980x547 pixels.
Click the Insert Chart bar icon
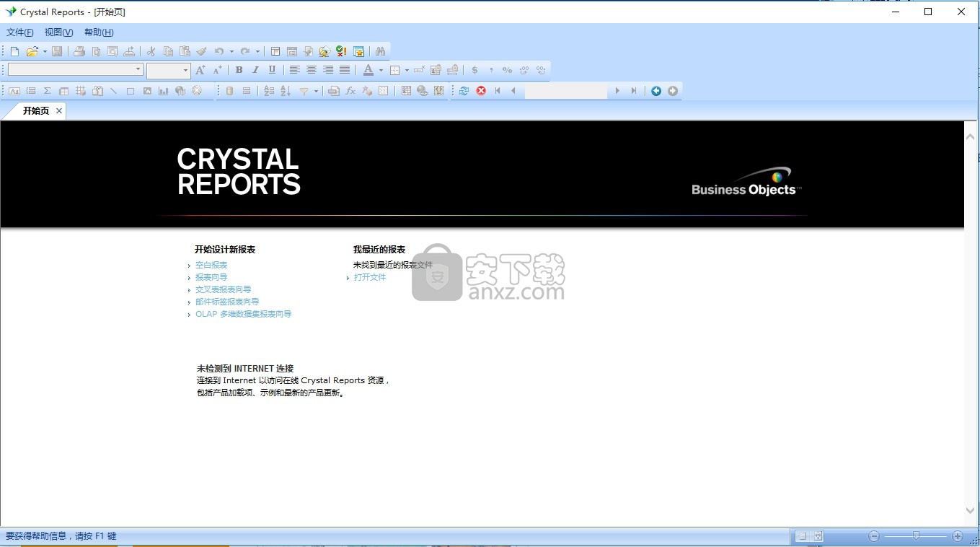tap(164, 91)
